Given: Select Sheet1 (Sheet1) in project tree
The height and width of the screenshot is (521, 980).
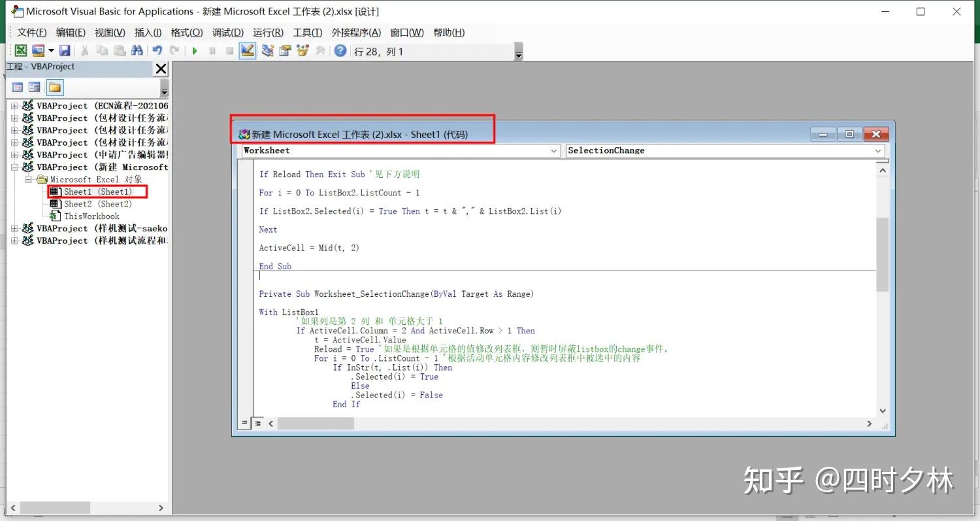Looking at the screenshot, I should (x=97, y=192).
